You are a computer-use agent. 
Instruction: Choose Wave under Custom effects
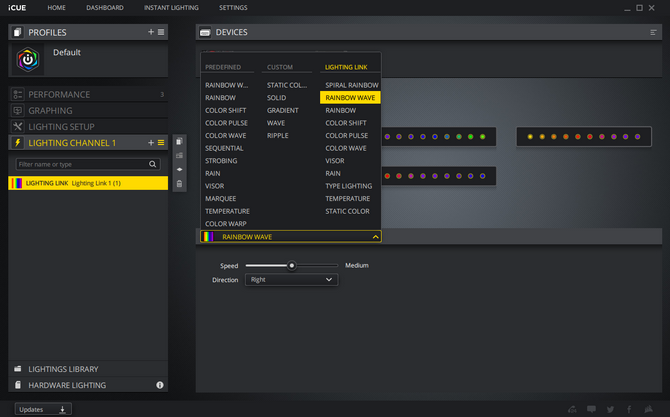pyautogui.click(x=276, y=123)
